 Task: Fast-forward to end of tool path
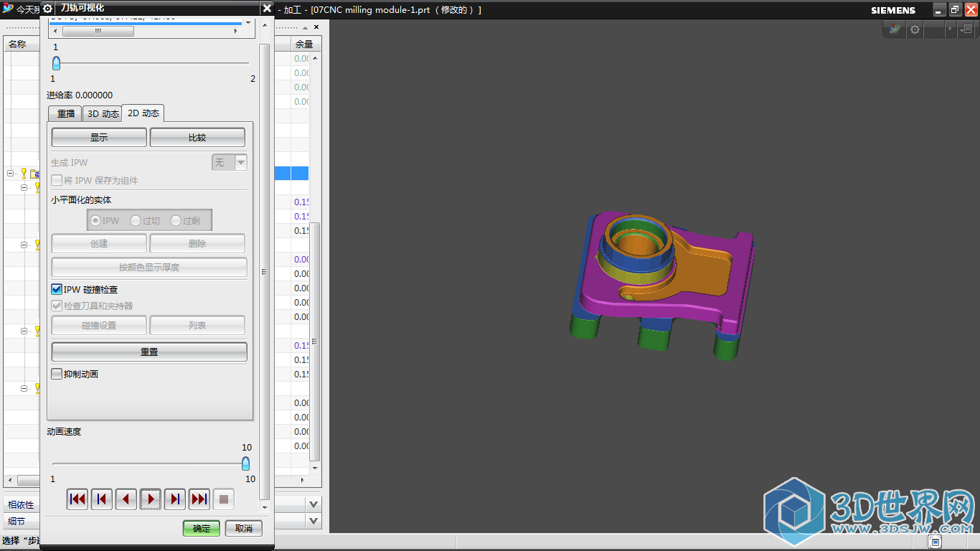[199, 499]
